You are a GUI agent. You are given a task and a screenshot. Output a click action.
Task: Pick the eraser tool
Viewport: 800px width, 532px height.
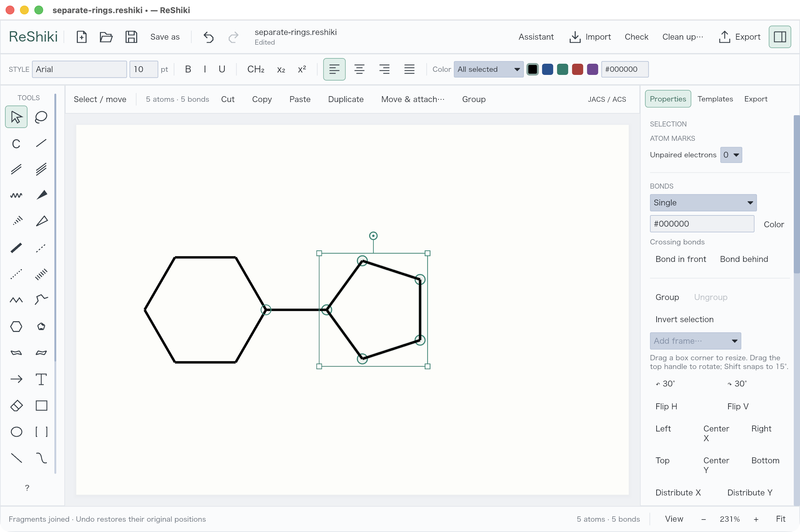point(16,406)
